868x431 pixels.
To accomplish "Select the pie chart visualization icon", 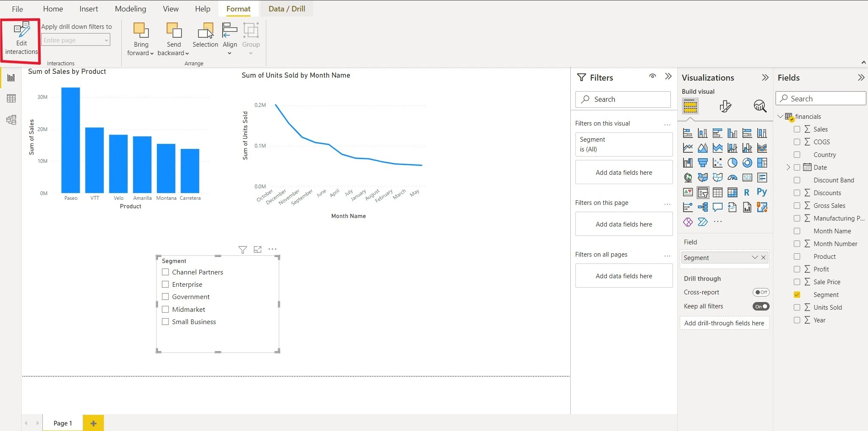I will point(732,163).
